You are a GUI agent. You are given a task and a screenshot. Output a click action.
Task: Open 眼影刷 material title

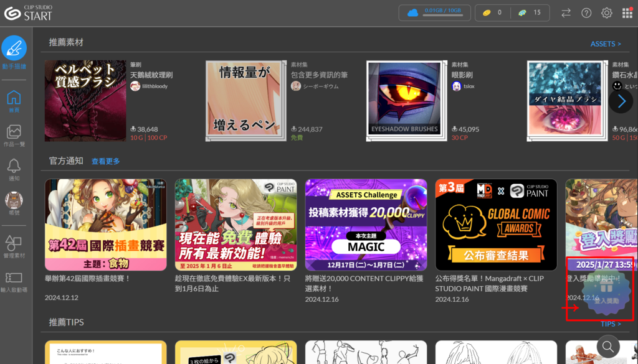pyautogui.click(x=462, y=75)
